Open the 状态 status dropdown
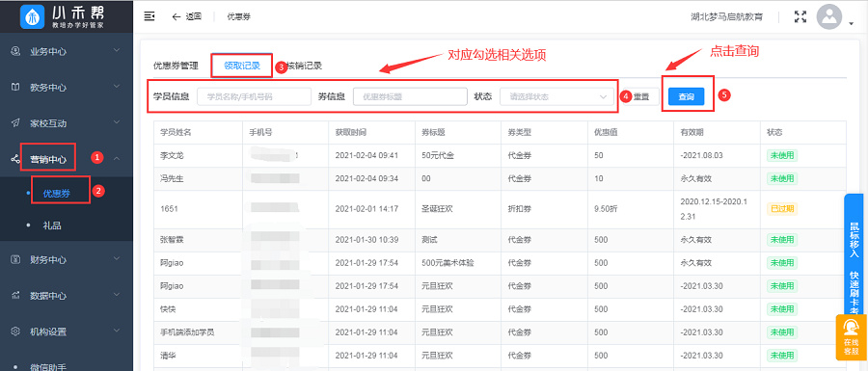This screenshot has height=371, width=868. click(x=556, y=96)
